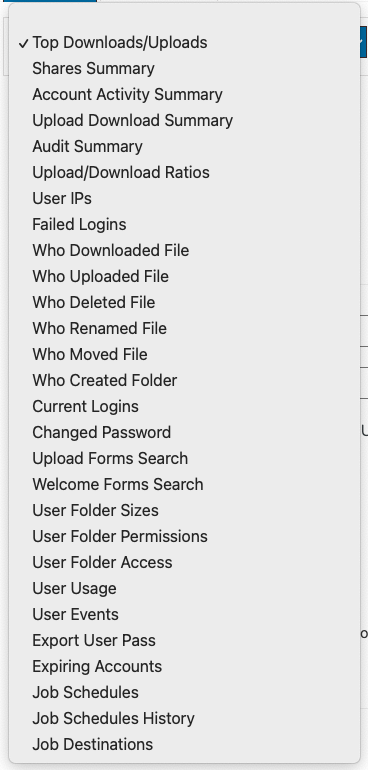Pick Welcome Forms Search entry

(x=184, y=485)
